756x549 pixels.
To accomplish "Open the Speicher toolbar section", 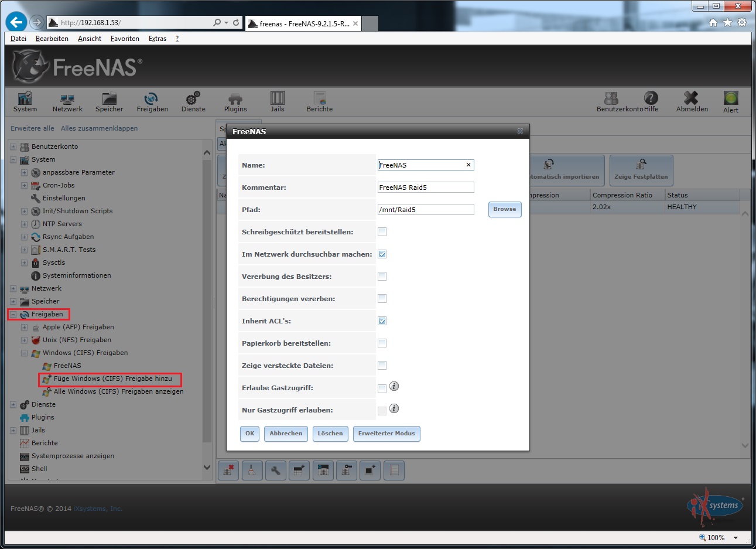I will (110, 101).
